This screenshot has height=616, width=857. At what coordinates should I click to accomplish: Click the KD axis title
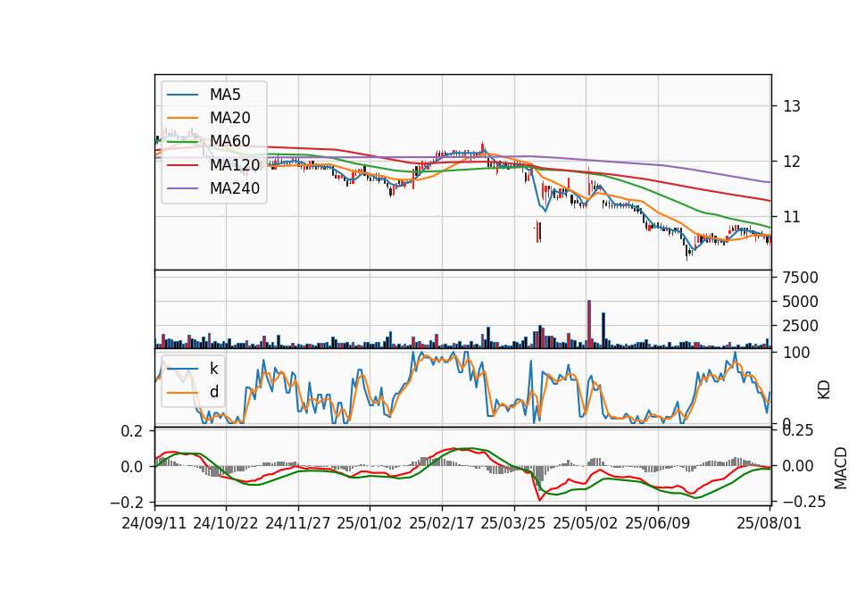point(824,389)
